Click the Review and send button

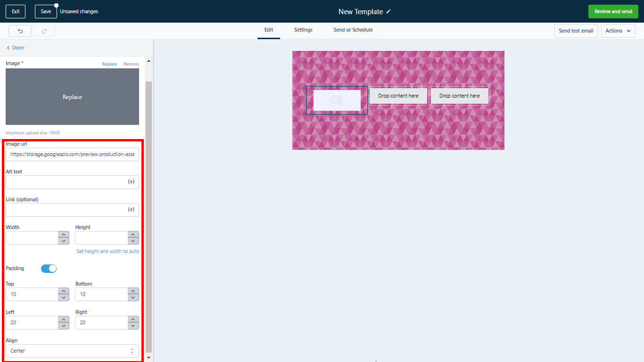[x=613, y=11]
